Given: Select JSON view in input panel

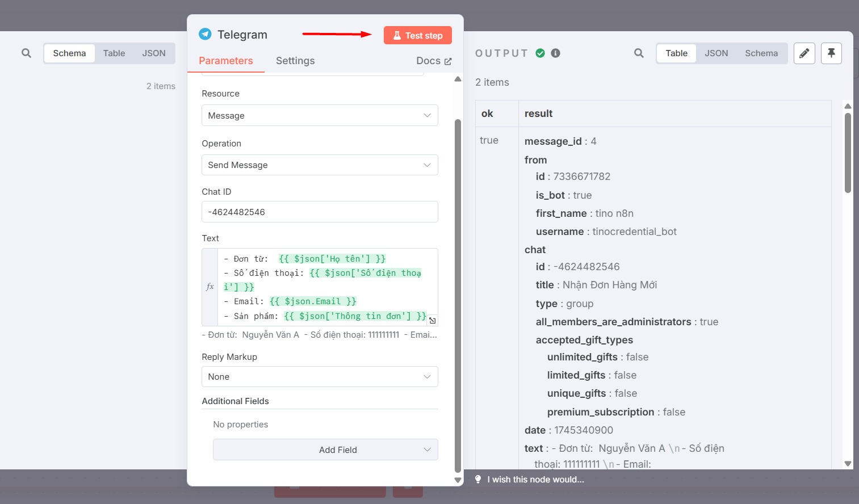Looking at the screenshot, I should [154, 53].
